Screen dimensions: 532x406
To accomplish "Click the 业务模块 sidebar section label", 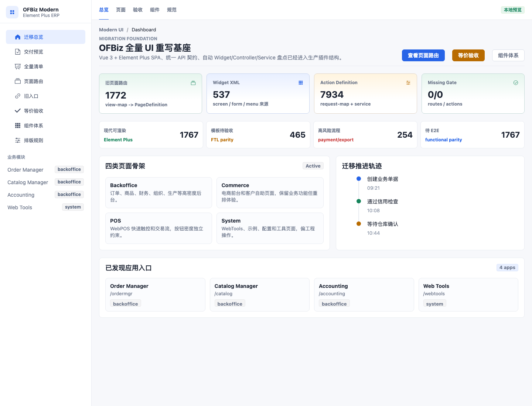I will [16, 157].
